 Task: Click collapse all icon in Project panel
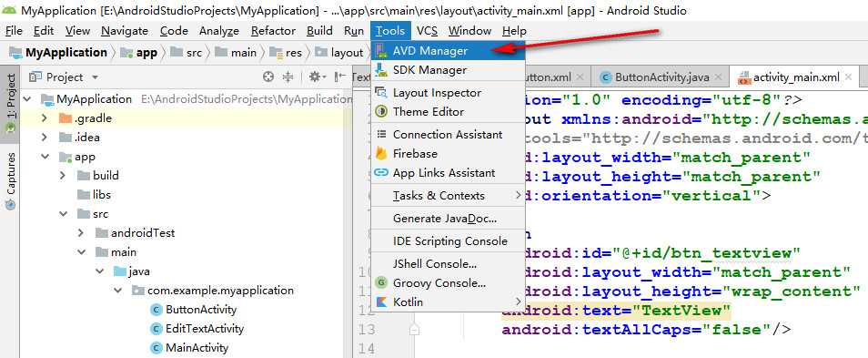click(288, 77)
